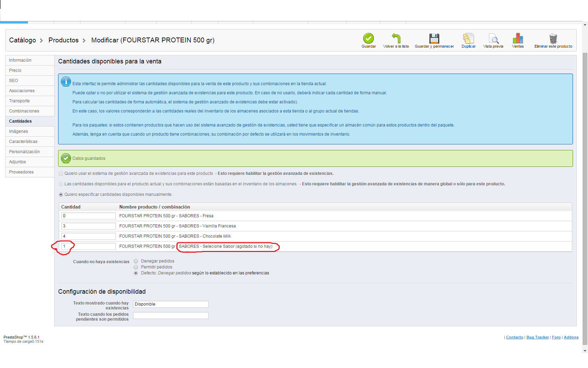Open Vista previa magnifier icon
This screenshot has width=588, height=368.
[x=493, y=38]
